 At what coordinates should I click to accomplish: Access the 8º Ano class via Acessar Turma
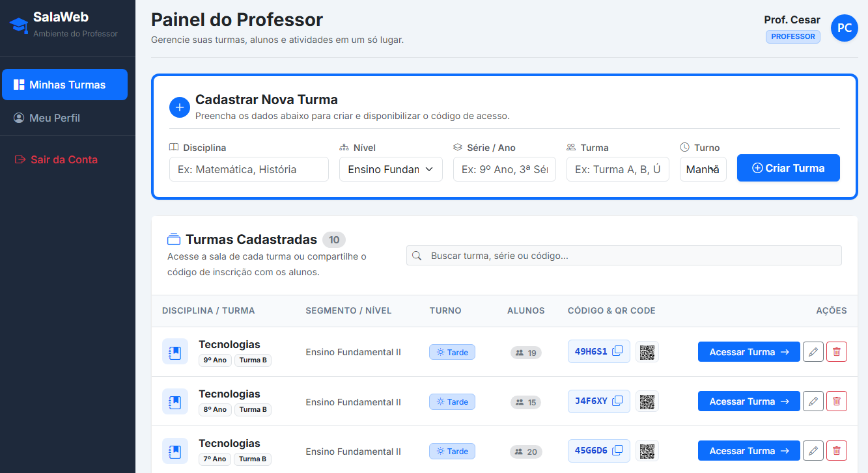pos(749,401)
